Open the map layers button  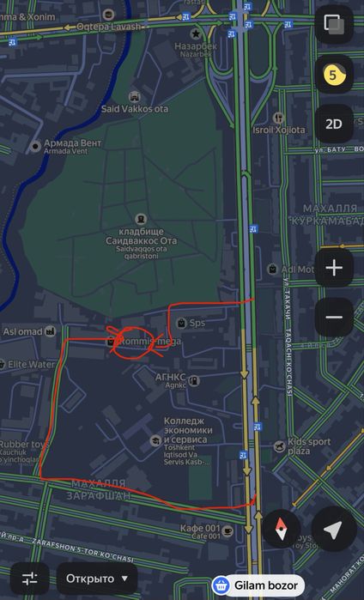334,25
